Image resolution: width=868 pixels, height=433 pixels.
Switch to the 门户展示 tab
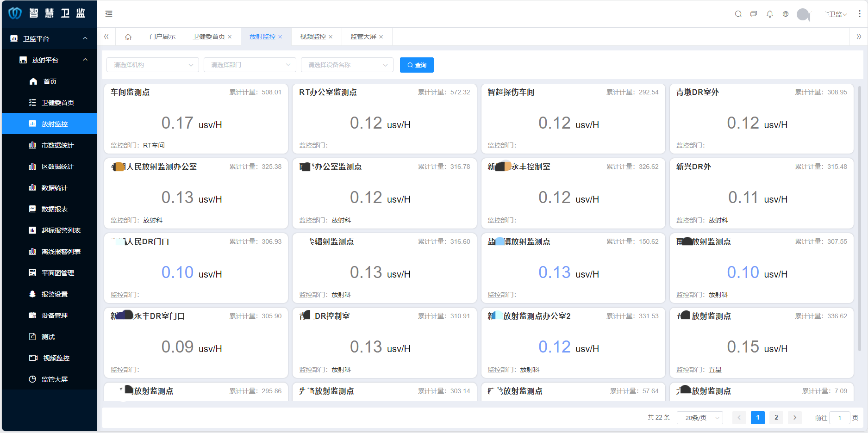point(162,37)
